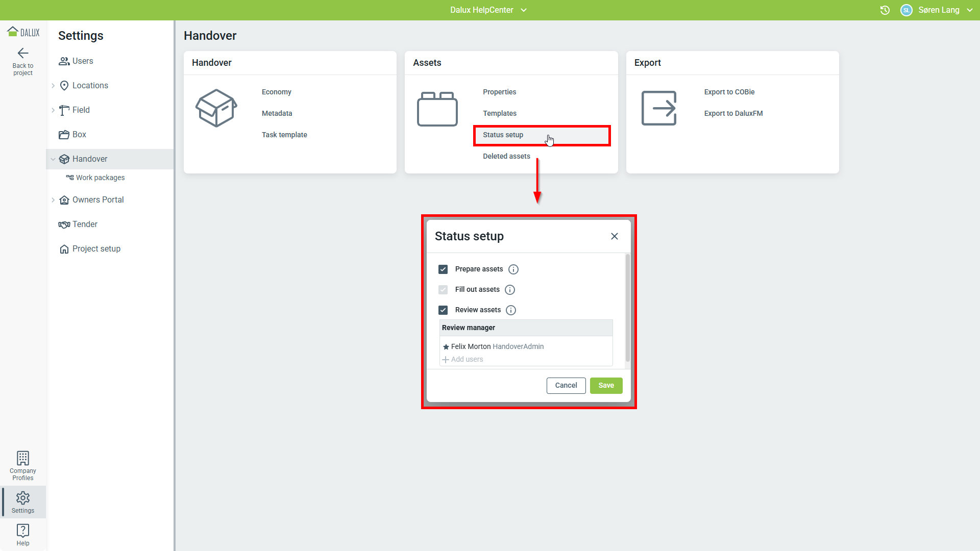
Task: Uncheck the Prepare assets checkbox
Action: tap(443, 269)
